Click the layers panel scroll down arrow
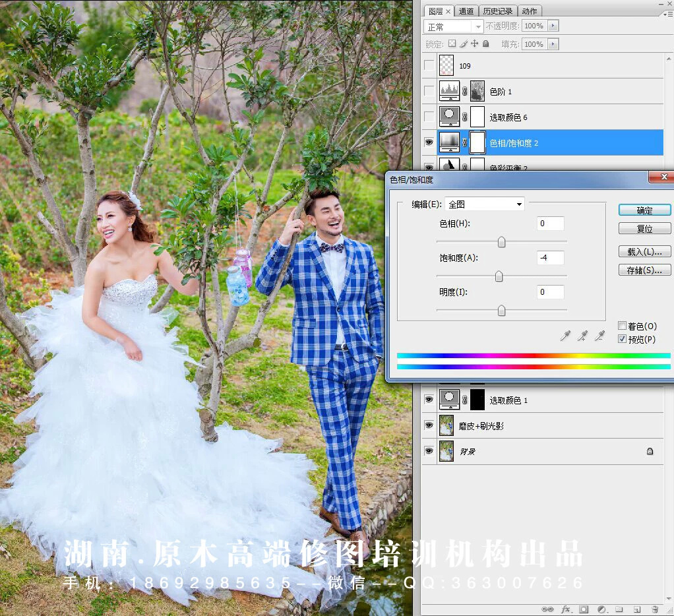The width and height of the screenshot is (674, 616). pyautogui.click(x=669, y=598)
